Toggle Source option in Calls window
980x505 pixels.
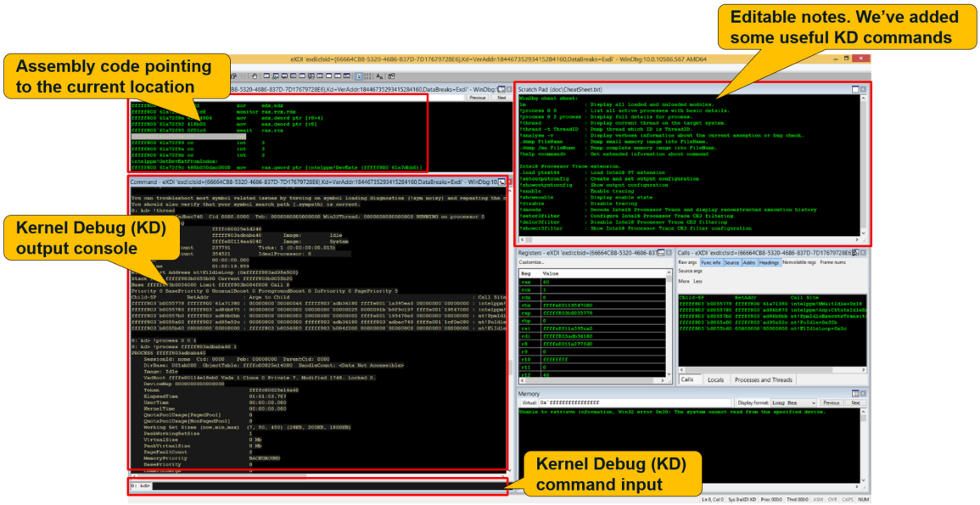tap(731, 262)
